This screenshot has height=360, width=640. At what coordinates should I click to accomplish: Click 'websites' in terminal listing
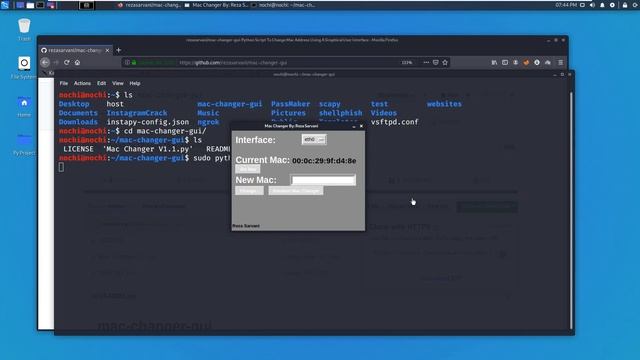pos(444,104)
